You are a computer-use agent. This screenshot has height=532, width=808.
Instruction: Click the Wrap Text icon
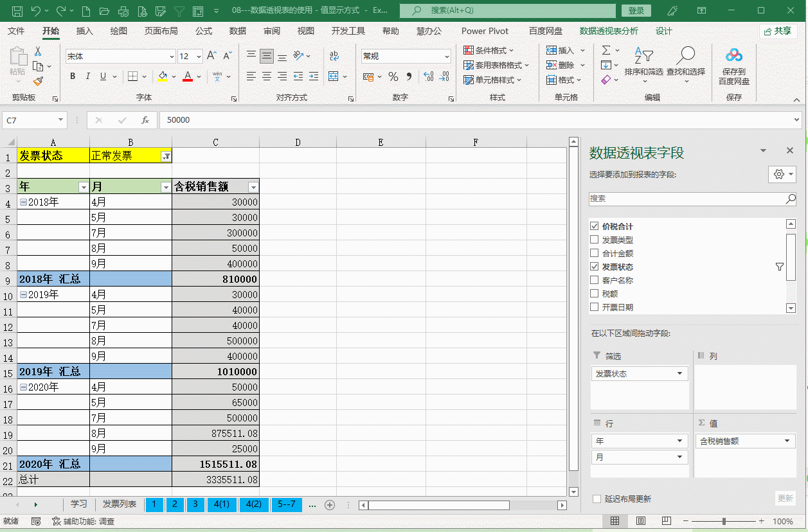pyautogui.click(x=334, y=56)
